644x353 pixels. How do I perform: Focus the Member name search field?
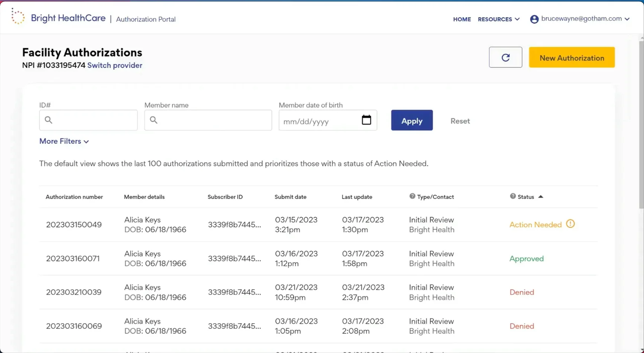(x=212, y=120)
